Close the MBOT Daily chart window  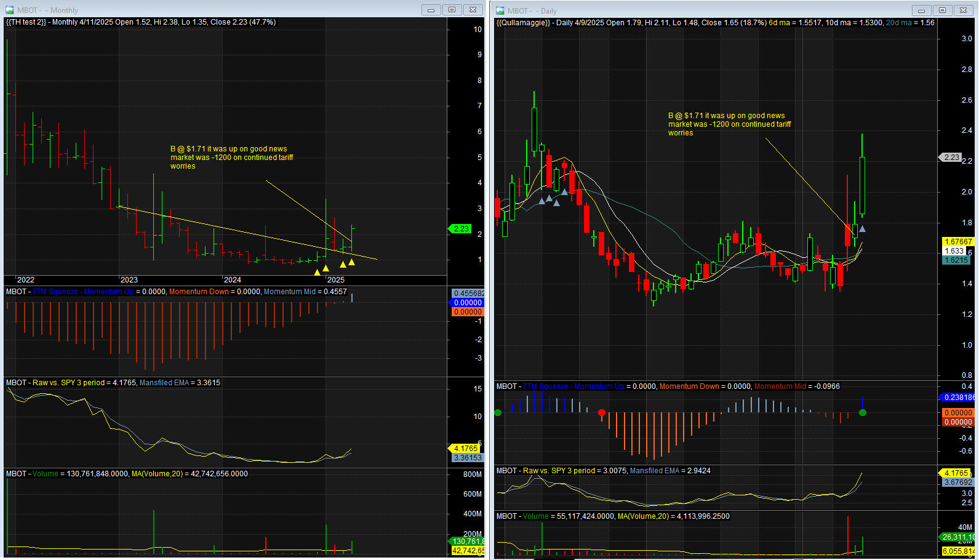(x=963, y=10)
